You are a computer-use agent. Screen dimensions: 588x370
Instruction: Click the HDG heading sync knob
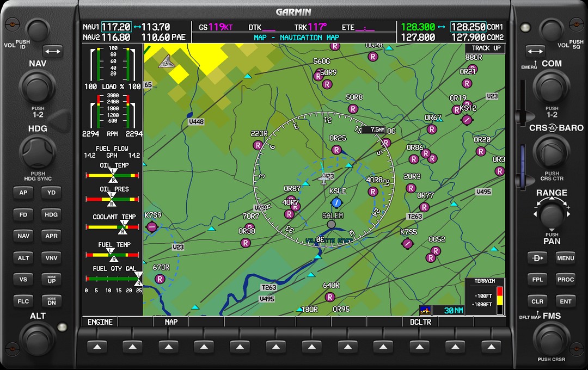pyautogui.click(x=37, y=152)
